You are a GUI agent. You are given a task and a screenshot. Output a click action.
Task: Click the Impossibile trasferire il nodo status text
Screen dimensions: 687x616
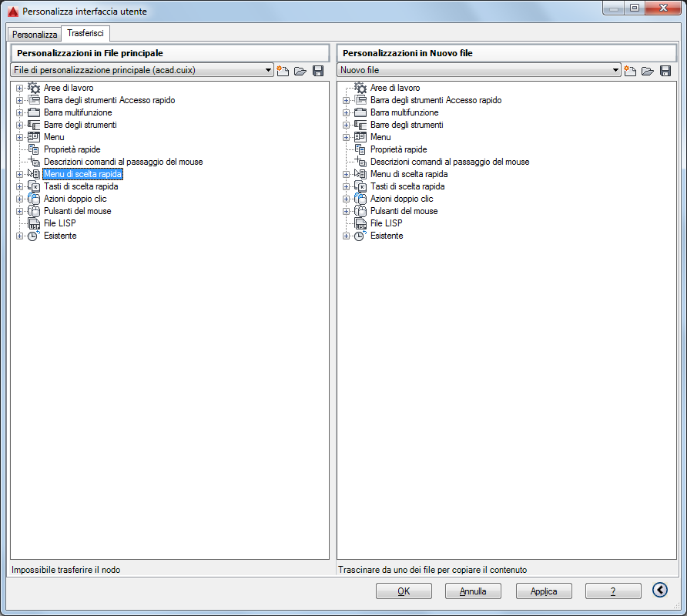(x=65, y=570)
